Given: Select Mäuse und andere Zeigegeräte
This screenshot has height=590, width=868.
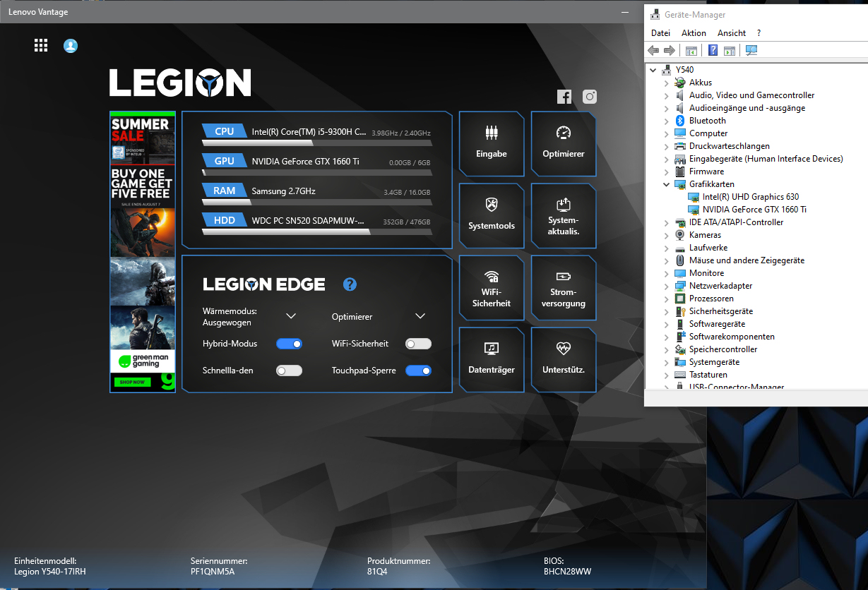Looking at the screenshot, I should (x=747, y=260).
